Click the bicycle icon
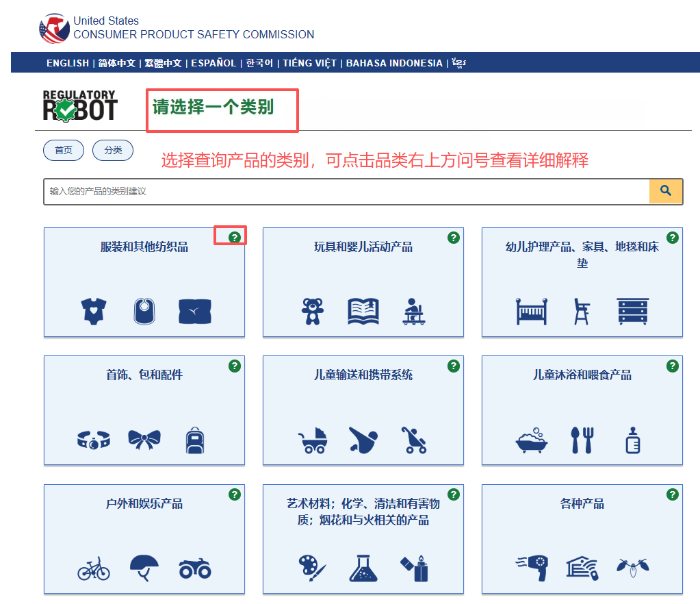The height and width of the screenshot is (604, 700). click(94, 568)
